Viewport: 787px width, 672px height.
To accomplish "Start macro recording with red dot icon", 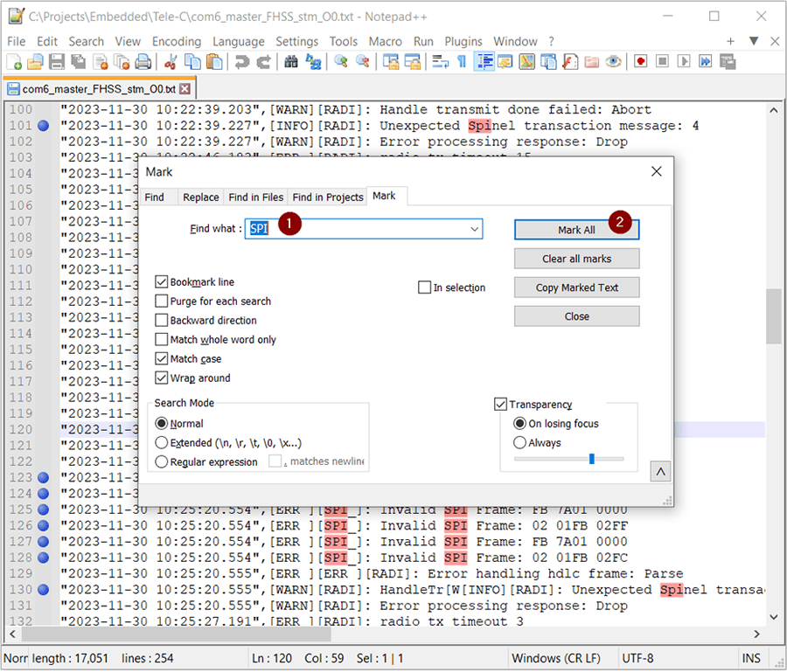I will (x=640, y=62).
